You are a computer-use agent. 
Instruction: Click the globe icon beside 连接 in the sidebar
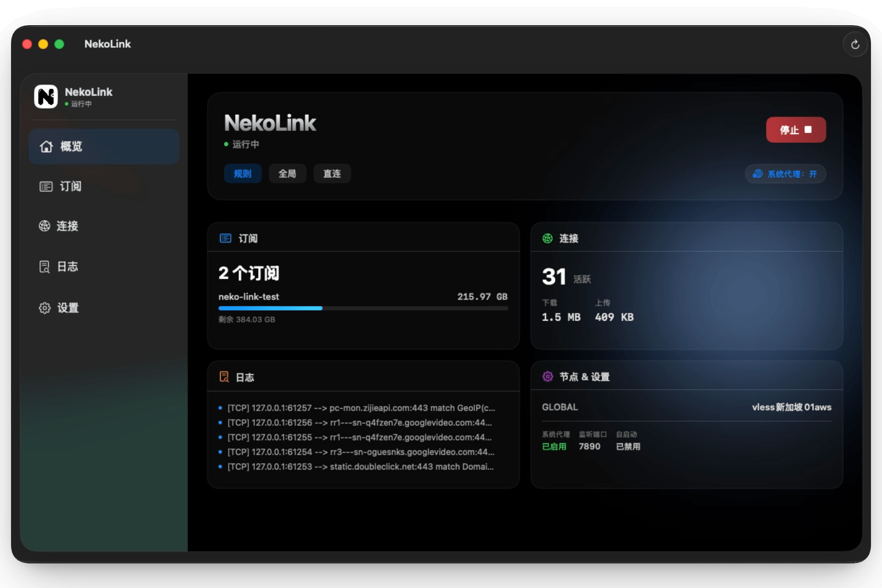[x=45, y=226]
